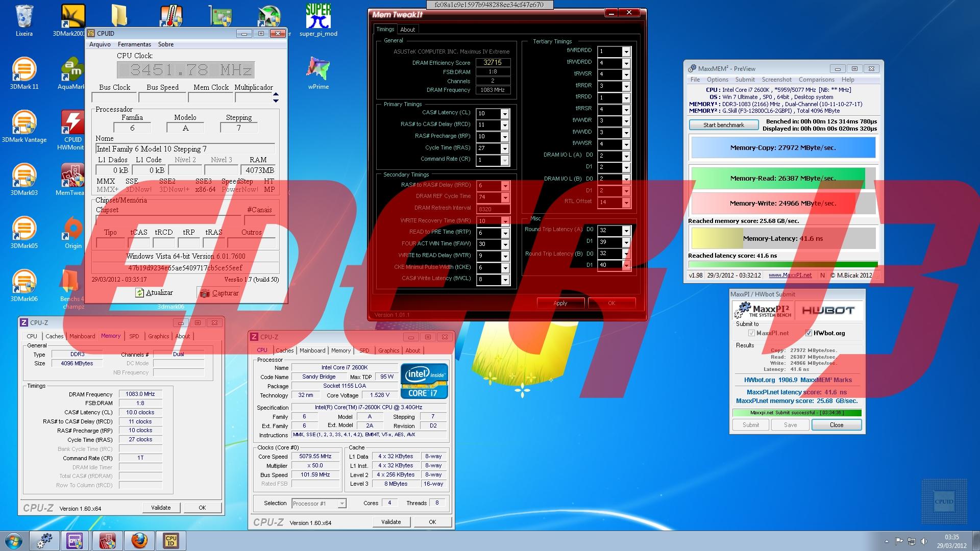Open the MemTweakIt taskbar icon
This screenshot has height=551, width=980.
coord(107,541)
